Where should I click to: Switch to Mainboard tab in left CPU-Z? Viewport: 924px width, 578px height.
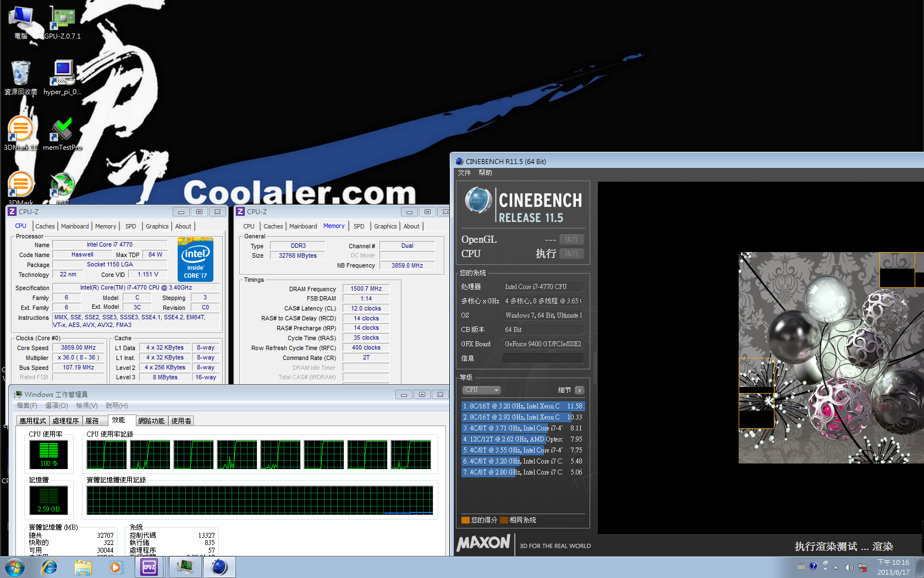(x=75, y=226)
